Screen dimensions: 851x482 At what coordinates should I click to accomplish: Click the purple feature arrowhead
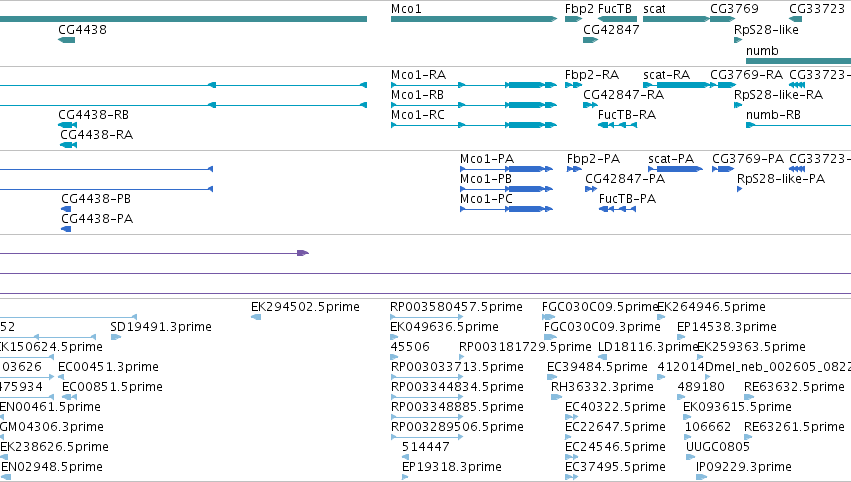pyautogui.click(x=303, y=253)
